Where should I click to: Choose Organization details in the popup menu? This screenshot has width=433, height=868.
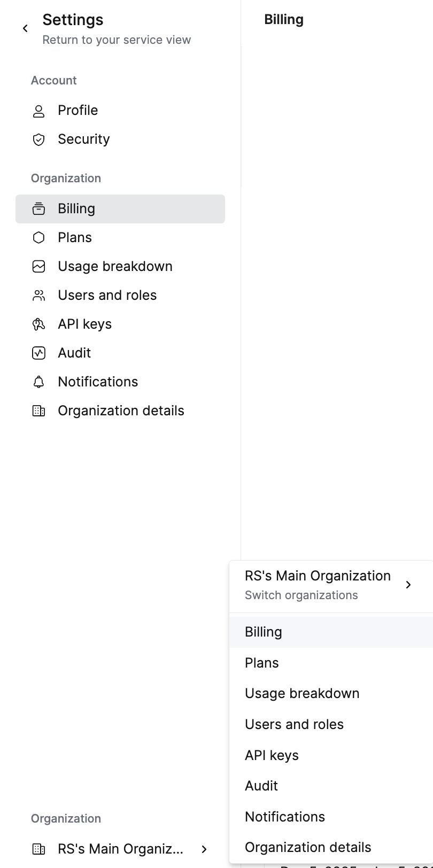308,848
